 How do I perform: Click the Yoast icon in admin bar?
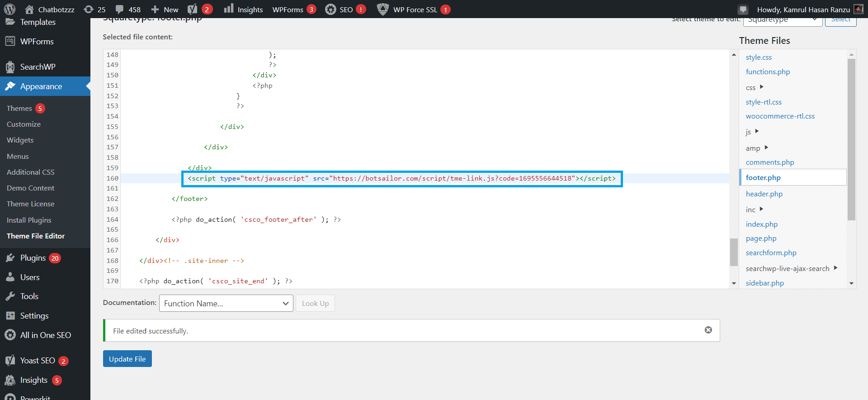193,9
